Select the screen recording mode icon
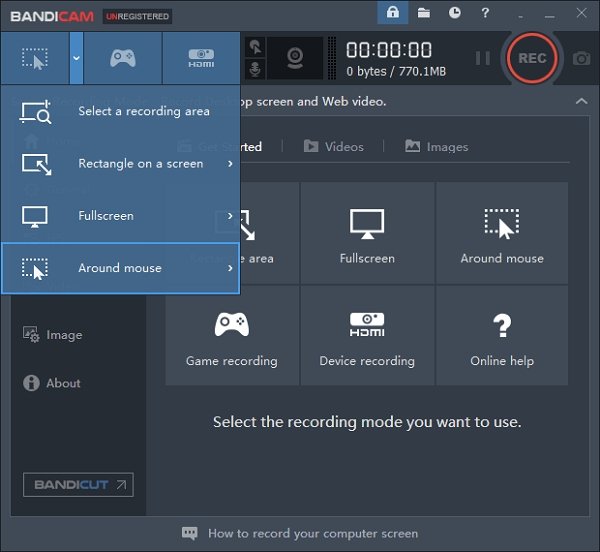The image size is (600, 552). click(x=35, y=58)
